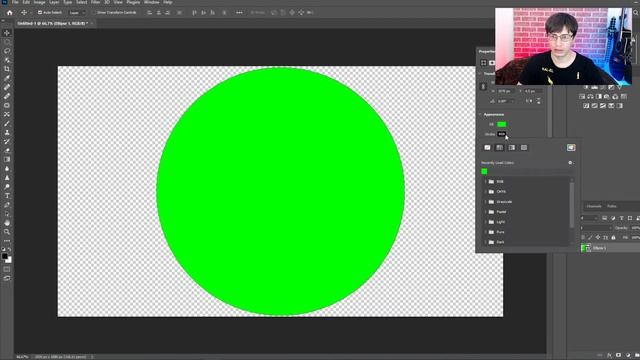This screenshot has width=640, height=360.
Task: Toggle lock transparent pixels icon
Action: coord(583,238)
